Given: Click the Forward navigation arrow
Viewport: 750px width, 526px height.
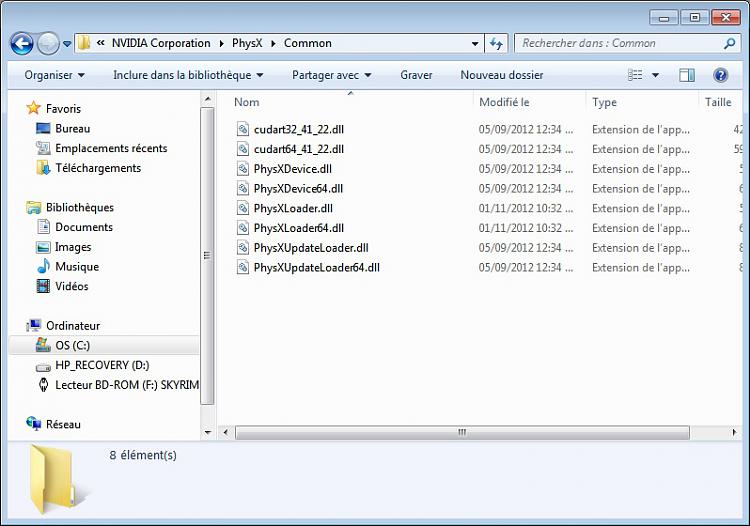Looking at the screenshot, I should tap(48, 44).
